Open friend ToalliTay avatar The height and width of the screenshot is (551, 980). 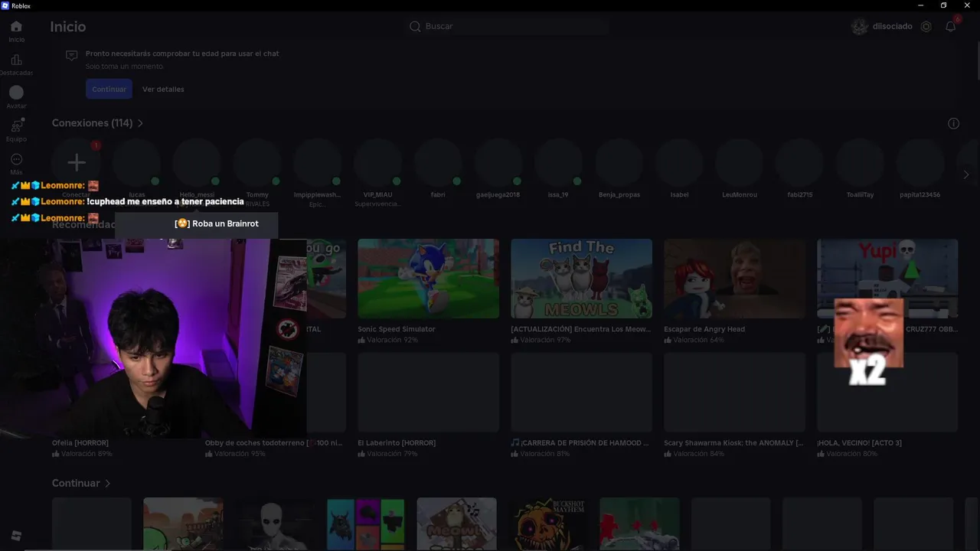pos(860,162)
